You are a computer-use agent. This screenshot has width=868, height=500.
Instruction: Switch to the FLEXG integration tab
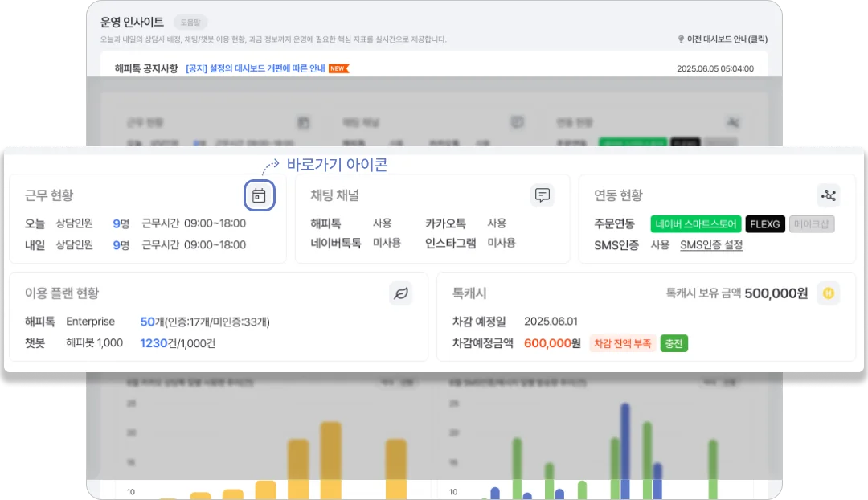pos(764,223)
